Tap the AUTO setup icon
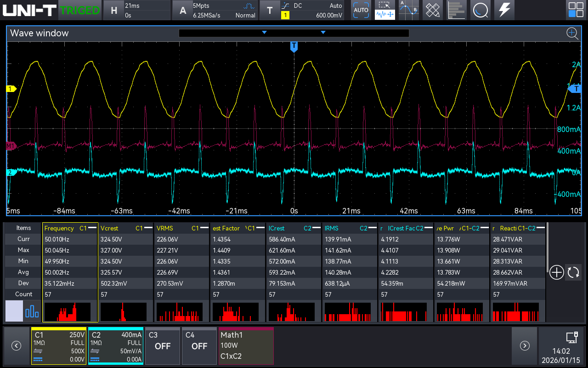This screenshot has height=368, width=588. (x=361, y=10)
